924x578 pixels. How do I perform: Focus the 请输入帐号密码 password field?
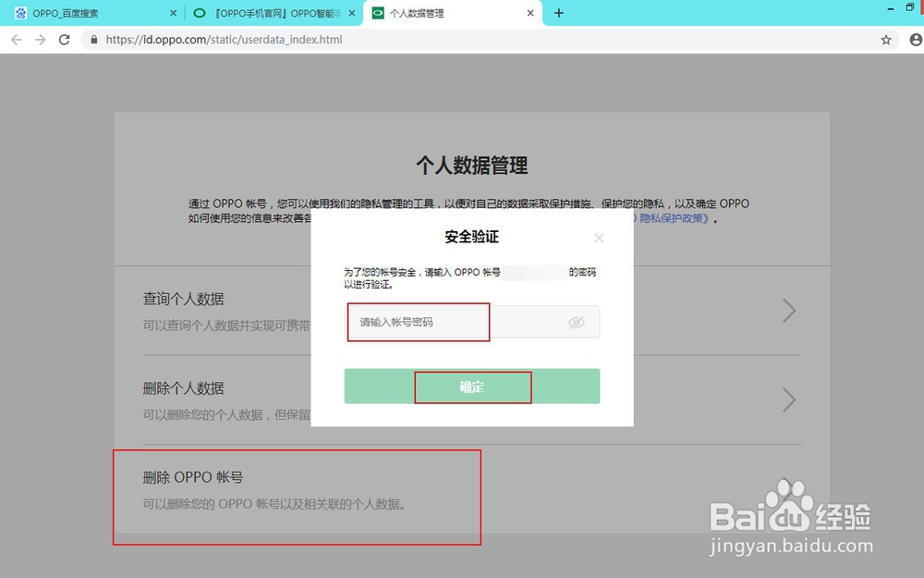472,322
